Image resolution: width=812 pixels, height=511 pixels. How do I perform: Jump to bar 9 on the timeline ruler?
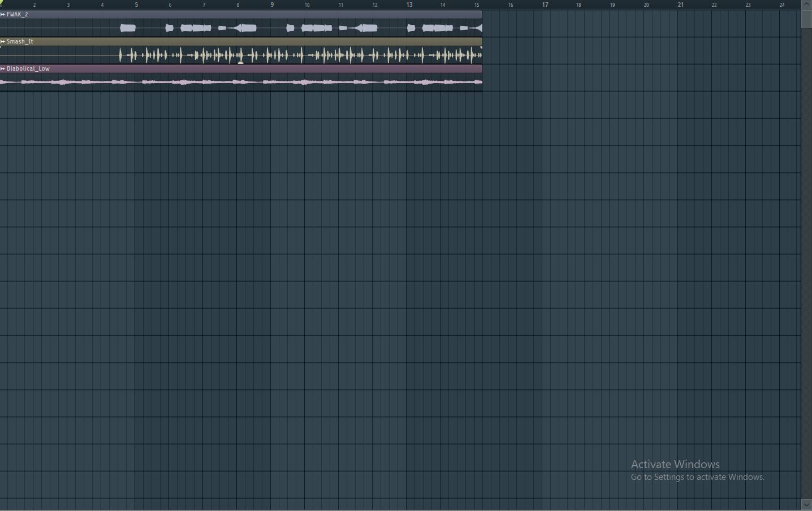click(x=272, y=5)
